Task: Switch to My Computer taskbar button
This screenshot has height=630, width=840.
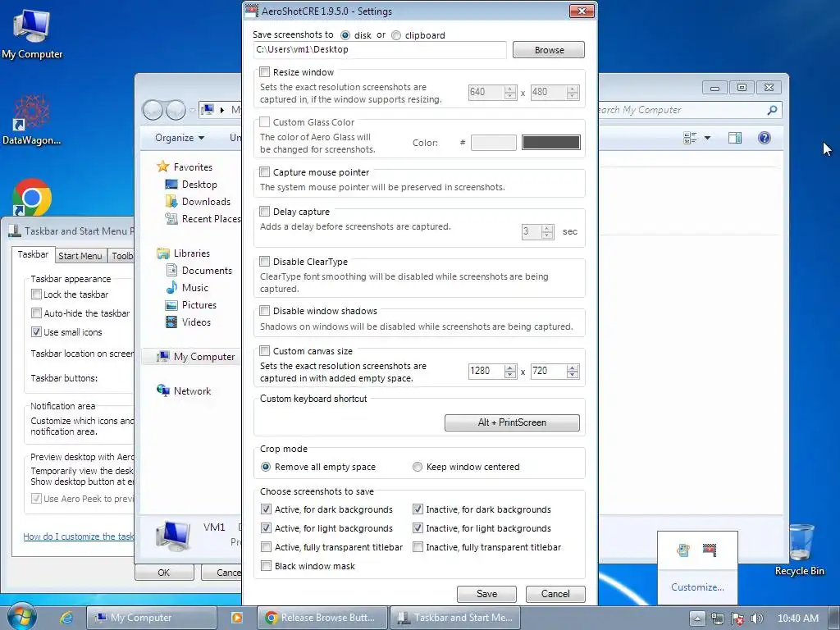Action: tap(151, 618)
